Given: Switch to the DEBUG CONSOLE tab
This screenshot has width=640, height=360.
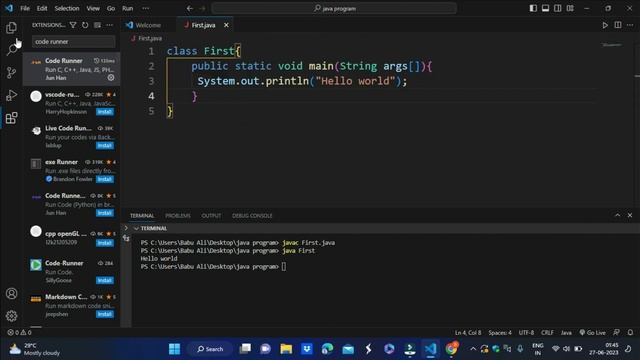Looking at the screenshot, I should point(252,216).
